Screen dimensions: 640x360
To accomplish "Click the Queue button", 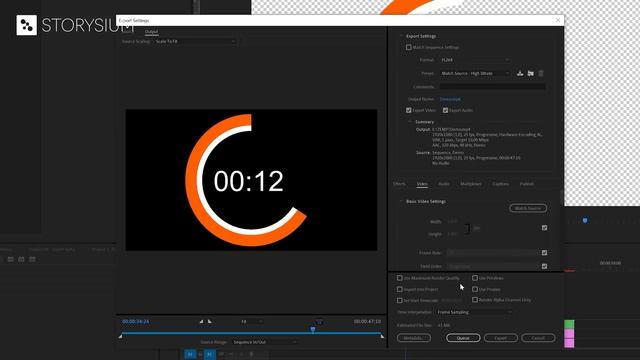I will click(x=463, y=338).
